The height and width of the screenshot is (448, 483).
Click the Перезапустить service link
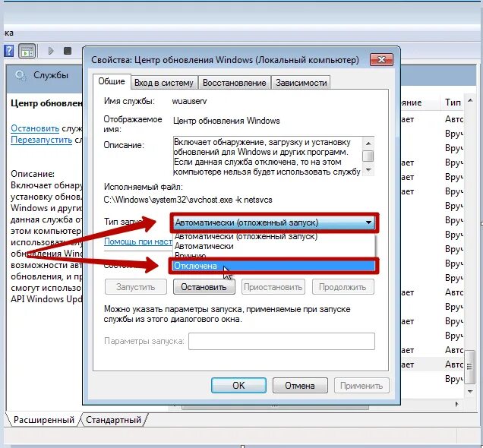pos(41,140)
